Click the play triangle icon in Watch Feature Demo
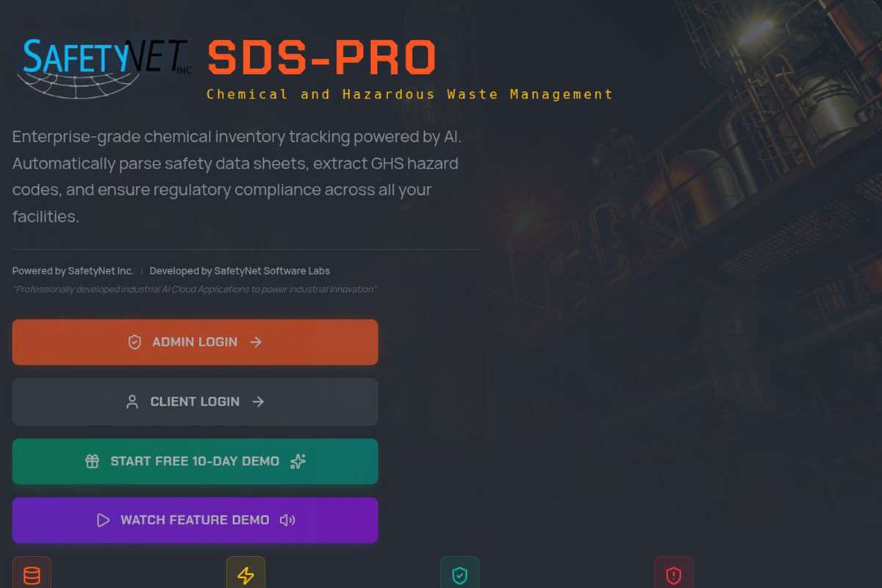Image resolution: width=882 pixels, height=588 pixels. point(103,520)
